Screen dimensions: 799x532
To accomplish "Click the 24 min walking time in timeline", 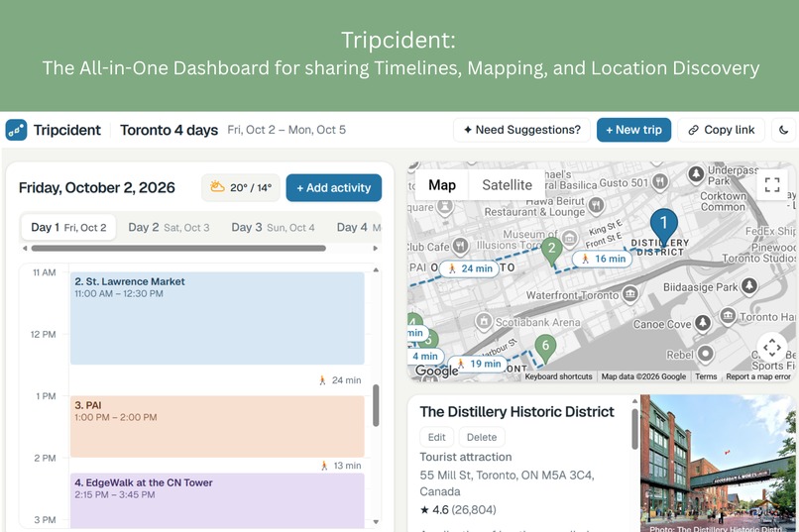I will pyautogui.click(x=340, y=380).
